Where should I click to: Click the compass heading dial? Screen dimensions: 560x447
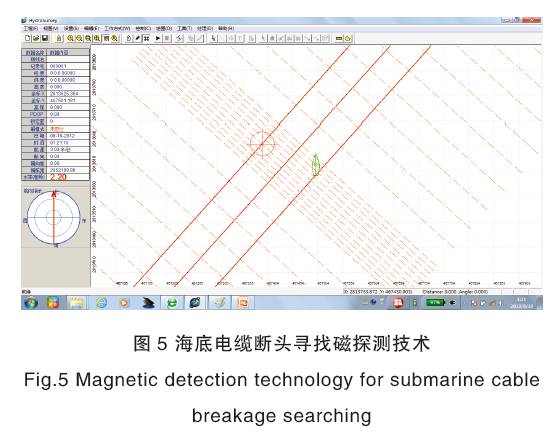click(54, 217)
